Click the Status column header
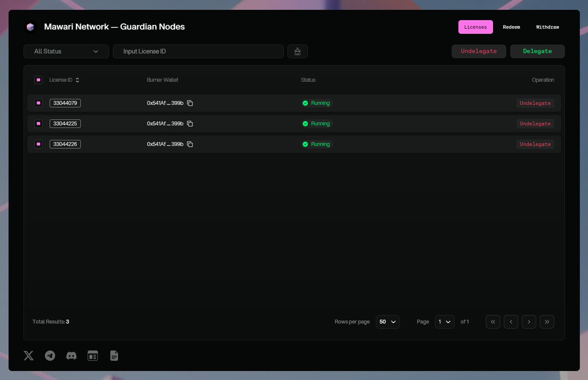Viewport: 588px width, 380px height. click(x=308, y=80)
